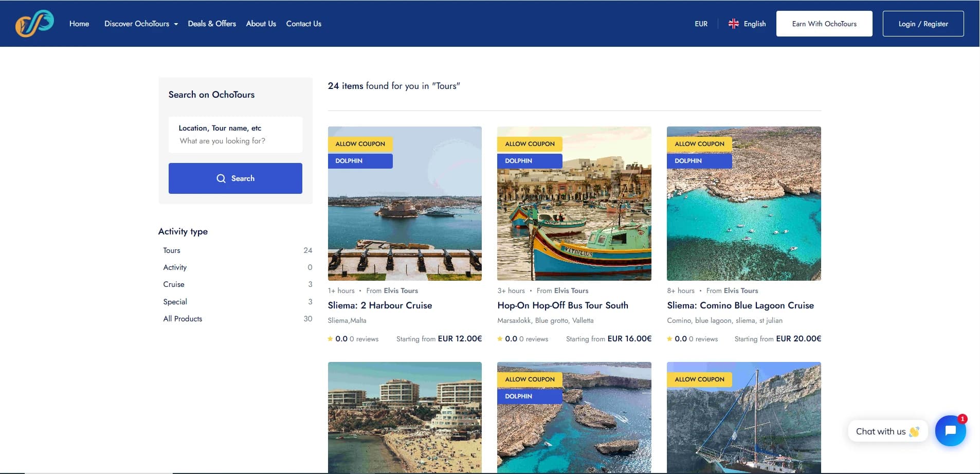Open the chat bubble icon
The width and height of the screenshot is (980, 474).
pyautogui.click(x=950, y=431)
